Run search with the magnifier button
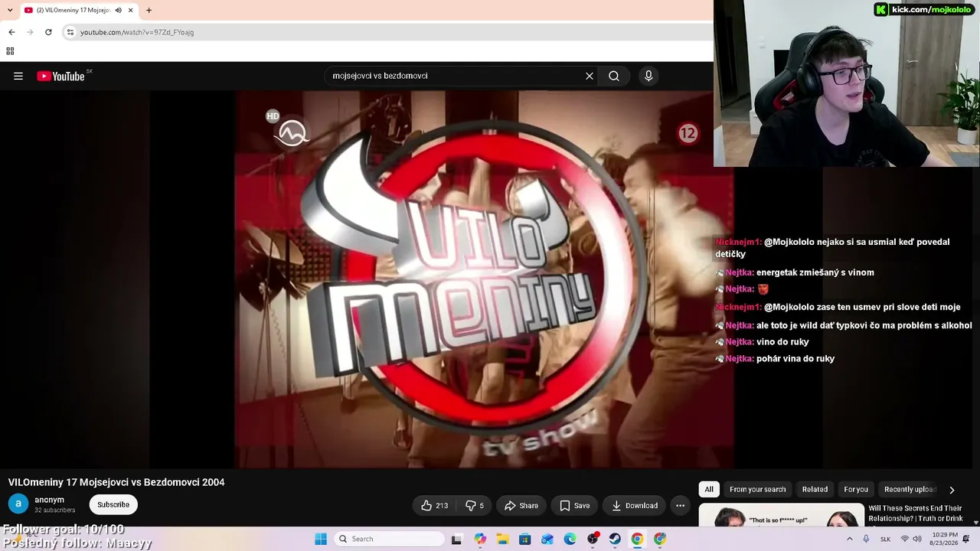The height and width of the screenshot is (551, 980). 614,76
